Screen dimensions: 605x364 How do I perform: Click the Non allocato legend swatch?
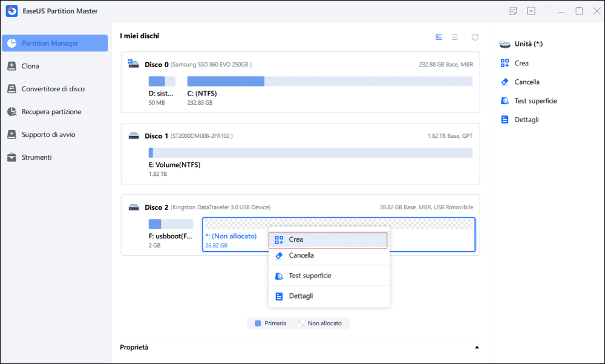point(301,323)
